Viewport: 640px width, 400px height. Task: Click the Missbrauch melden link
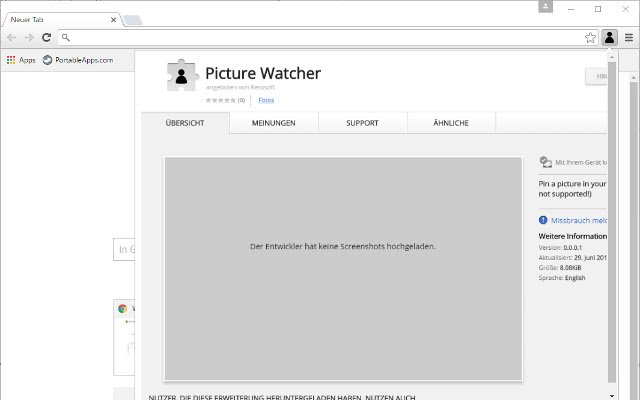coord(579,220)
